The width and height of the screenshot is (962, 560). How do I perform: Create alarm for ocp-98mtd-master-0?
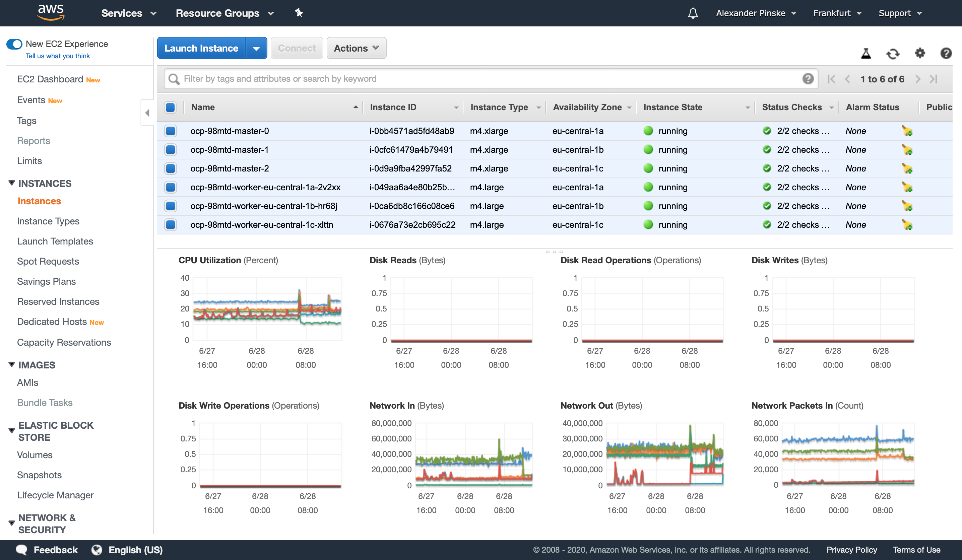pos(907,131)
